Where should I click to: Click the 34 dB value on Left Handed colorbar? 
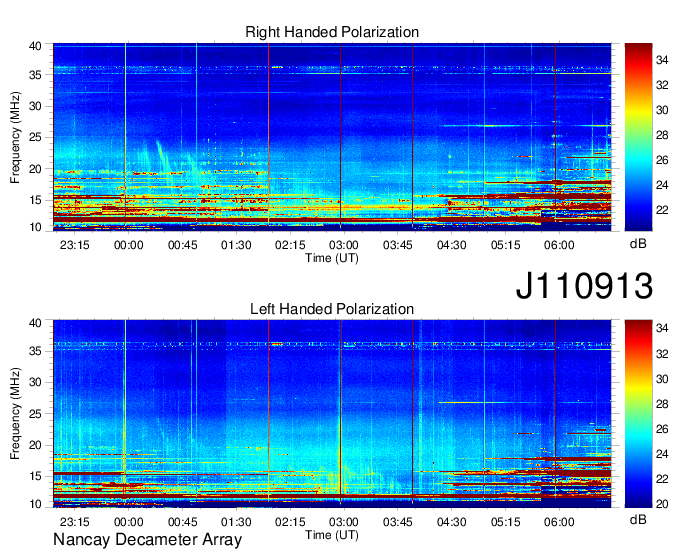[x=662, y=328]
